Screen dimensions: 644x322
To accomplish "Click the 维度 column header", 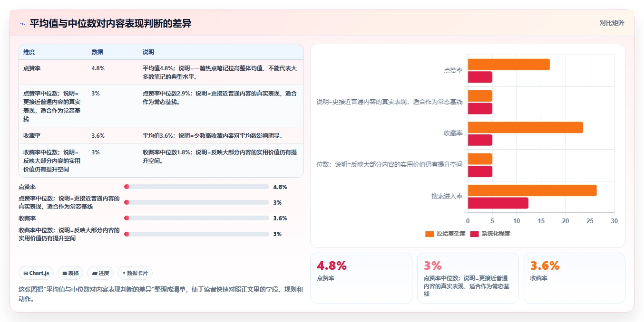I will (29, 52).
